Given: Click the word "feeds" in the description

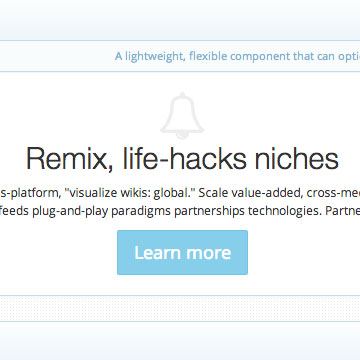Looking at the screenshot, I should click(15, 211).
